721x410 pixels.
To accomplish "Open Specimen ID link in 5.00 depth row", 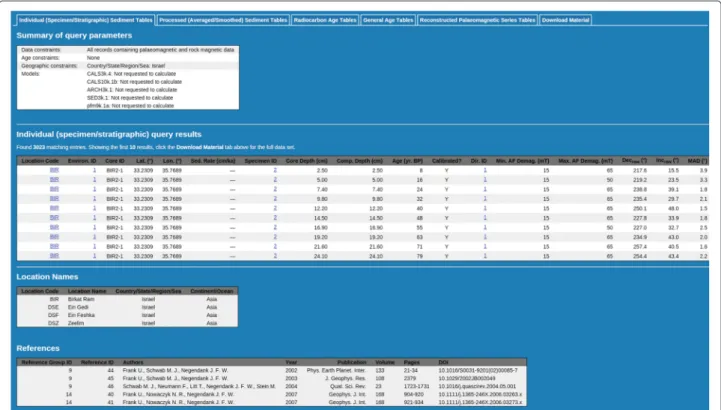I will coord(275,180).
